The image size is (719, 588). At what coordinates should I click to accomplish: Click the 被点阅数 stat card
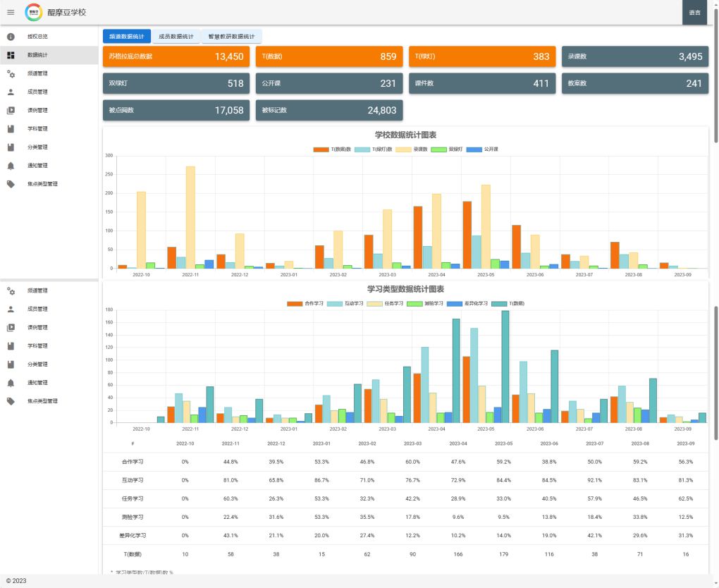176,110
